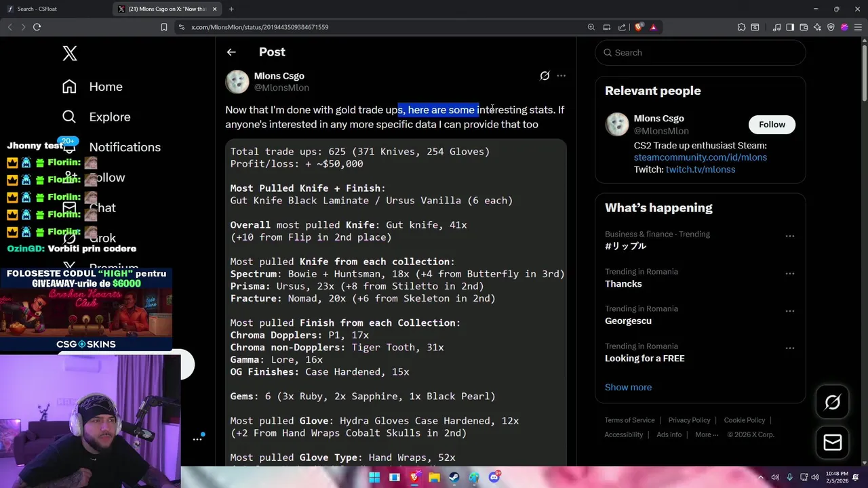Viewport: 868px width, 488px height.
Task: Click the Thancks trending topic
Action: coord(623,283)
